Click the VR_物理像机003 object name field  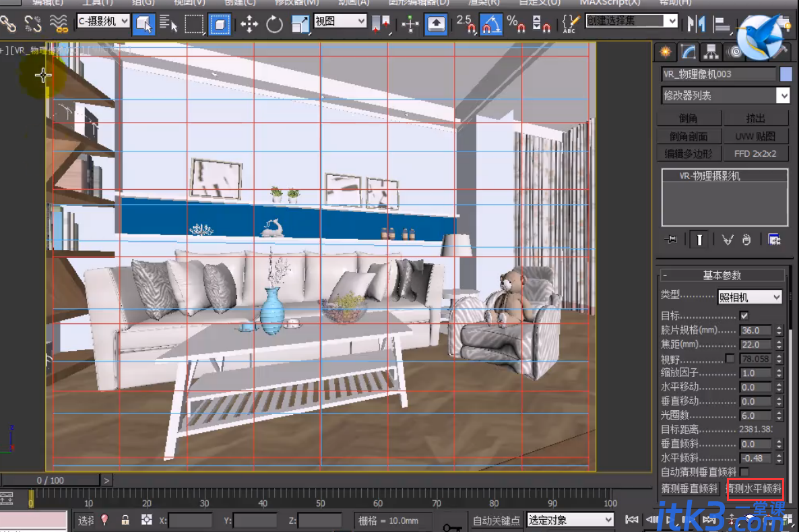pos(718,74)
